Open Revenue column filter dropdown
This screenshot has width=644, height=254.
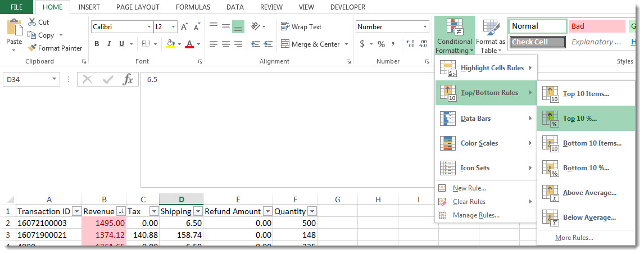point(121,211)
